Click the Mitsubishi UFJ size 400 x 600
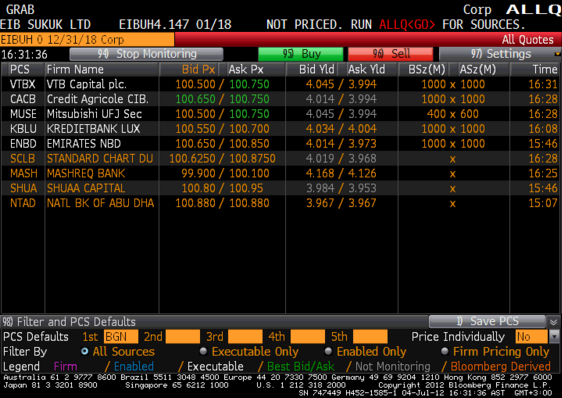The image size is (562, 398). pos(453,114)
